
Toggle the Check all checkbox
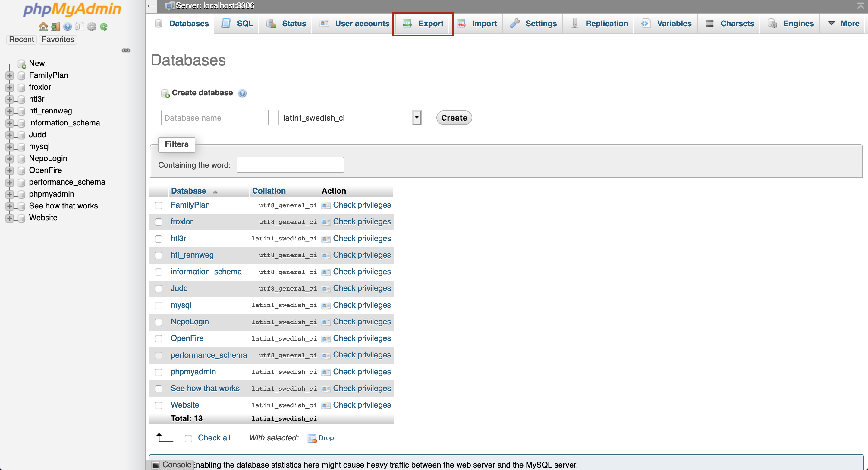tap(188, 438)
